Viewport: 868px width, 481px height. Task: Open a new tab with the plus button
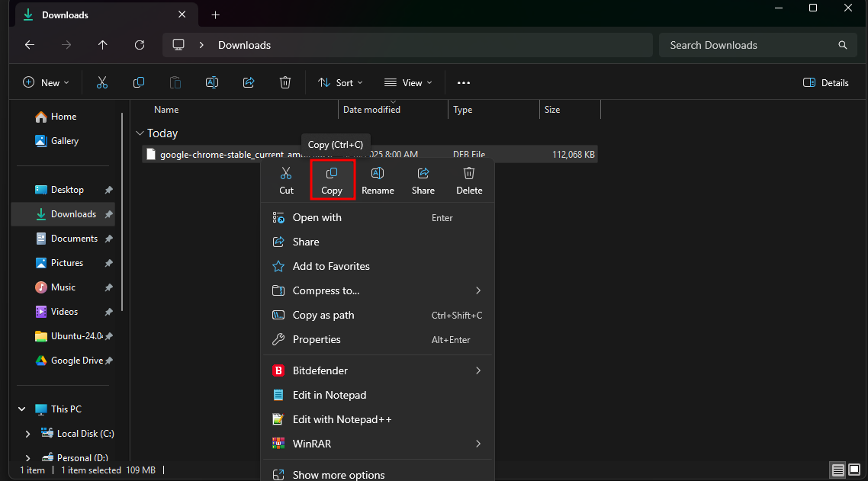(215, 15)
